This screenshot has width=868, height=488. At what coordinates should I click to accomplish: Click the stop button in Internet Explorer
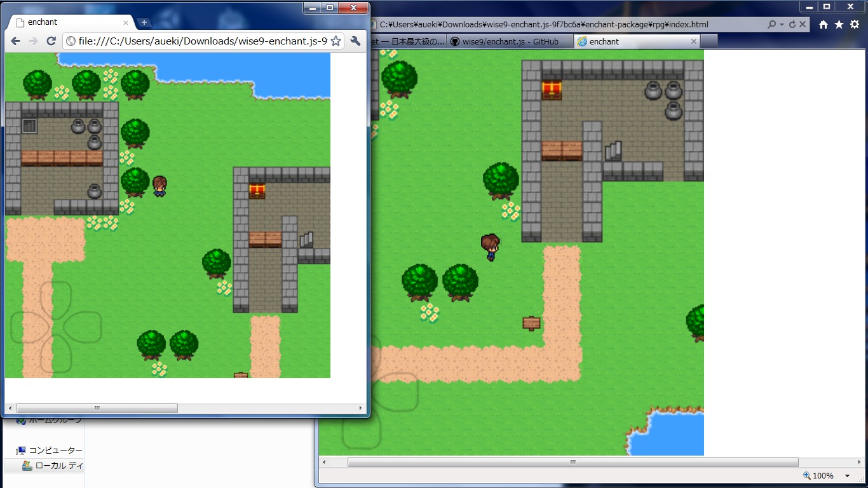(803, 25)
